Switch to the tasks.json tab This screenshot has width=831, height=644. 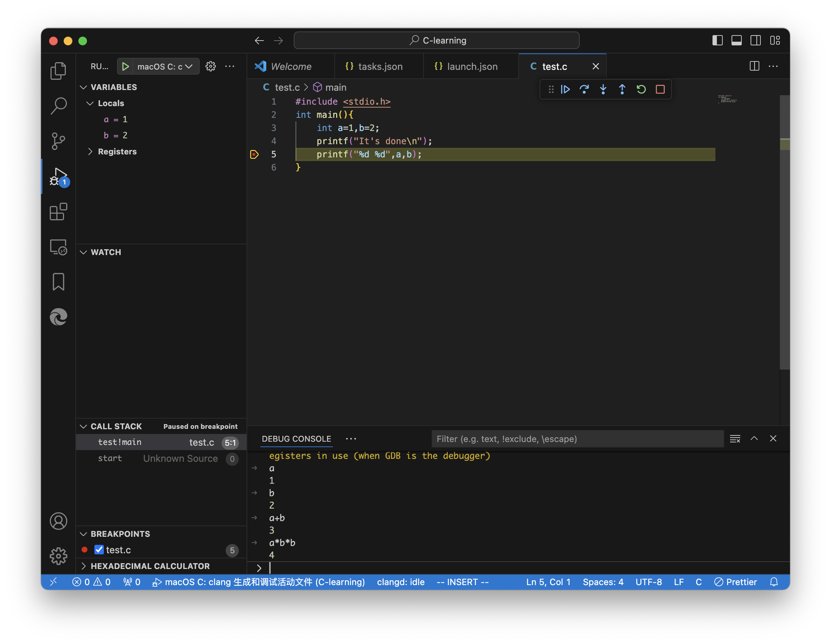tap(380, 67)
